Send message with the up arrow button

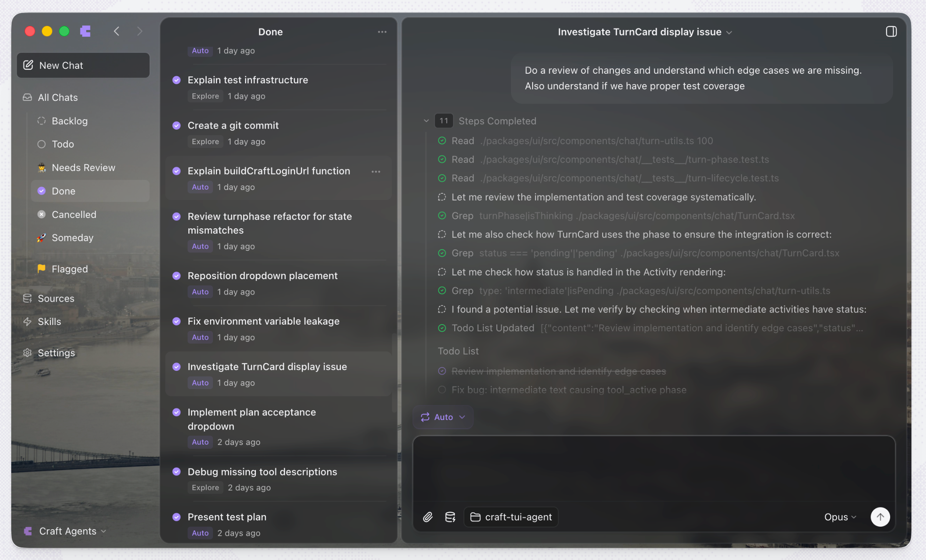[880, 517]
